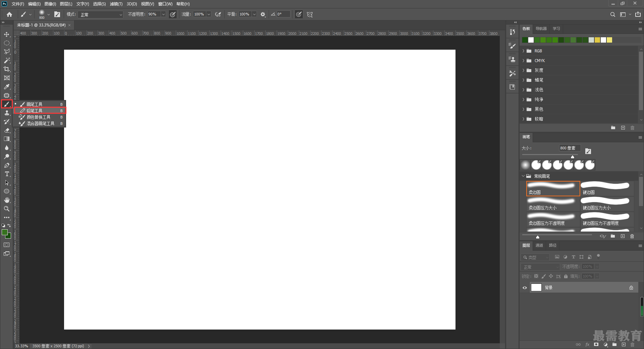Toggle the brush settings panel button
Image resolution: width=644 pixels, height=349 pixels.
(x=57, y=14)
